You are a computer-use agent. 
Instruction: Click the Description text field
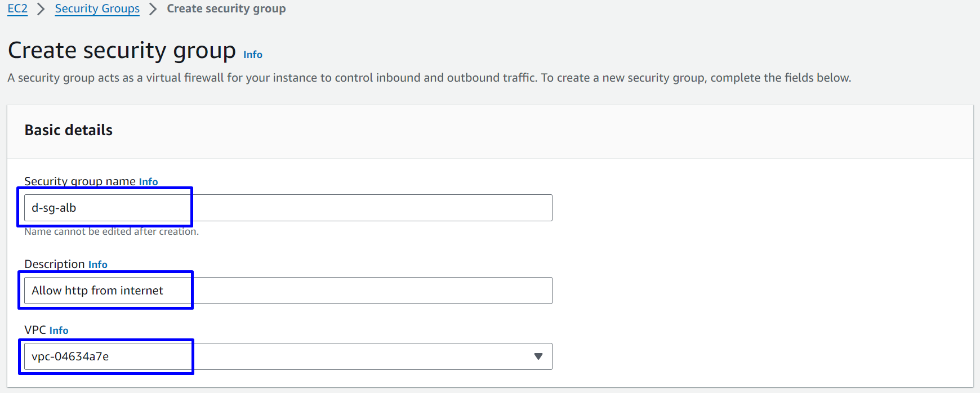point(338,291)
